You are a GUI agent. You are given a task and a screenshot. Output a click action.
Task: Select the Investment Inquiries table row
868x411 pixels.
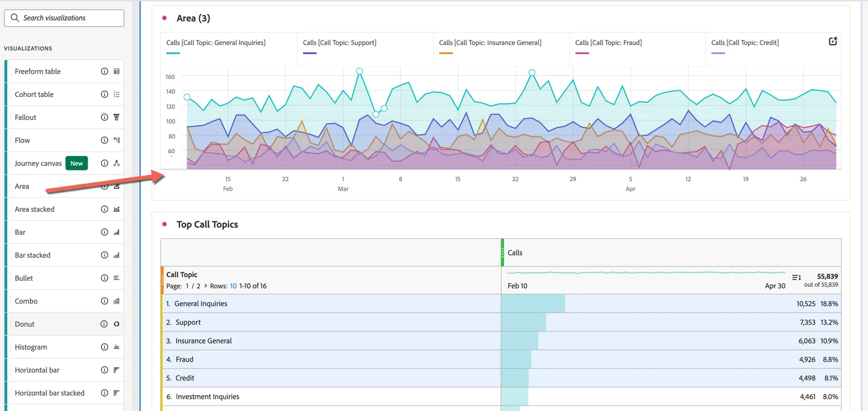(501, 397)
